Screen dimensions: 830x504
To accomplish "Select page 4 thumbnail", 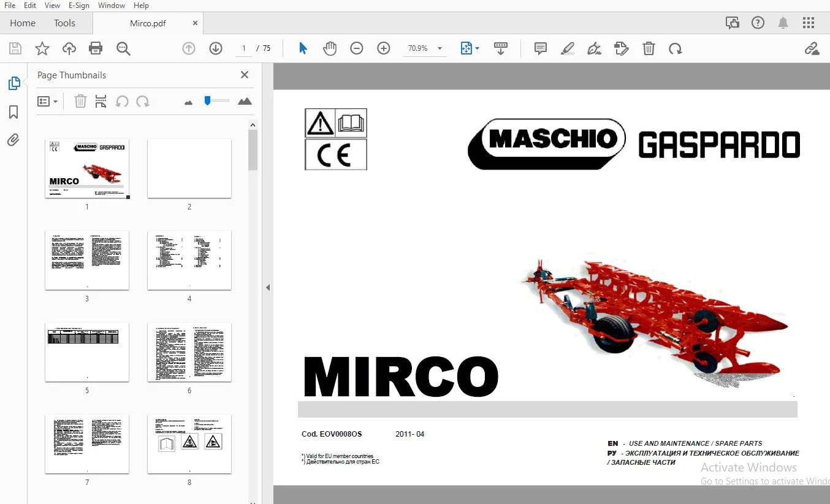I will coord(189,260).
